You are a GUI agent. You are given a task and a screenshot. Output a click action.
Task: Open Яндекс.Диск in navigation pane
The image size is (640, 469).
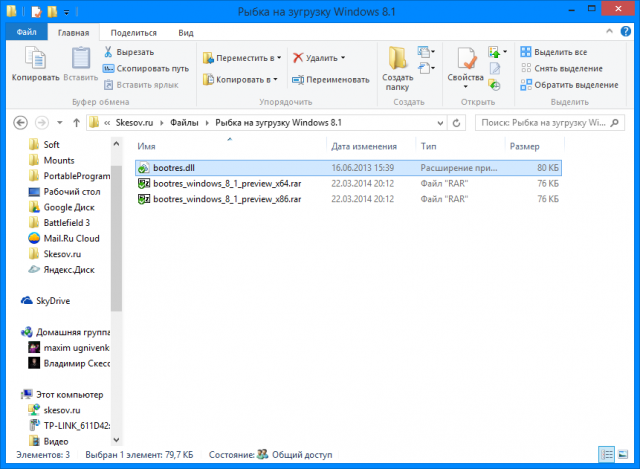coord(62,269)
